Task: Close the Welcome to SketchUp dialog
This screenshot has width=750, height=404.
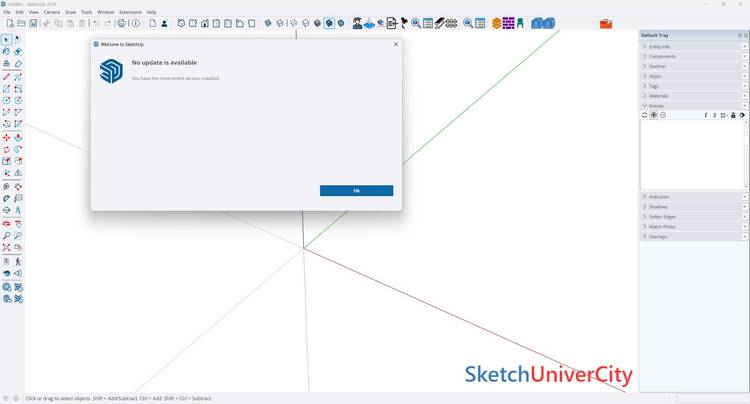Action: point(395,44)
